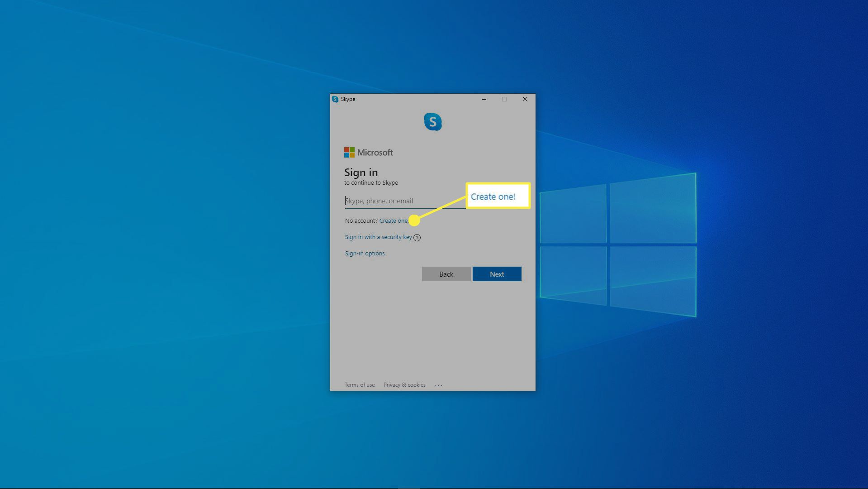Viewport: 868px width, 489px height.
Task: Choose Sign in with a security key
Action: pos(378,237)
